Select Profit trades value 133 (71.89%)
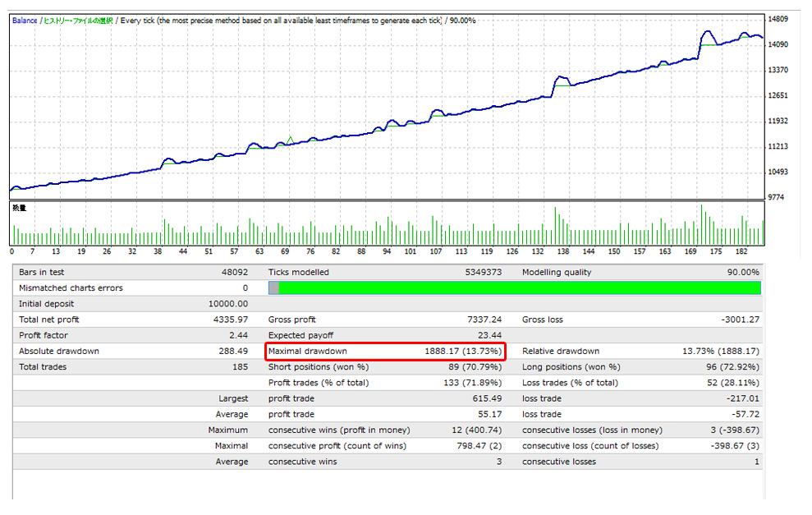This screenshot has width=812, height=515. 472,383
